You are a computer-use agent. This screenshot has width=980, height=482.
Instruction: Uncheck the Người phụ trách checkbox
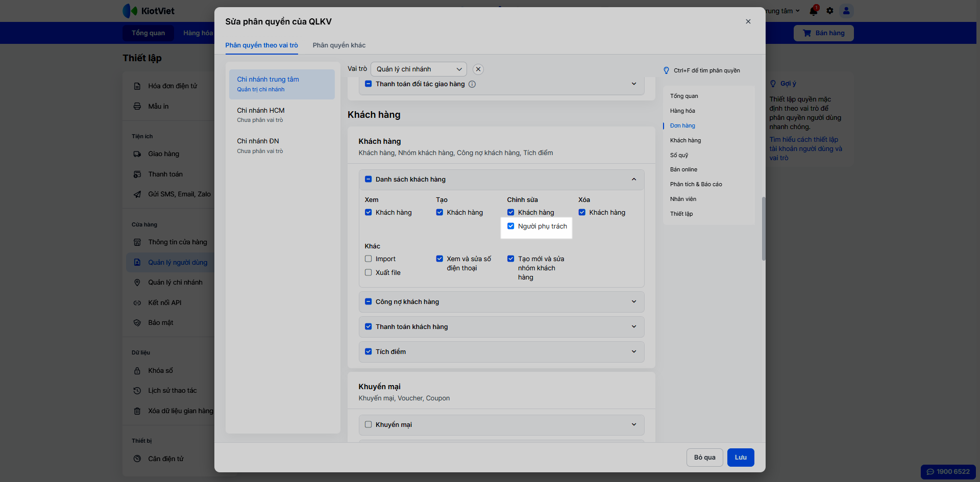511,226
